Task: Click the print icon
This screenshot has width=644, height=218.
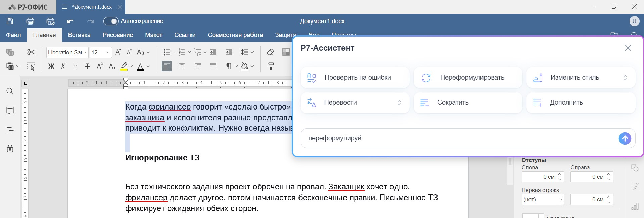Action: click(30, 21)
